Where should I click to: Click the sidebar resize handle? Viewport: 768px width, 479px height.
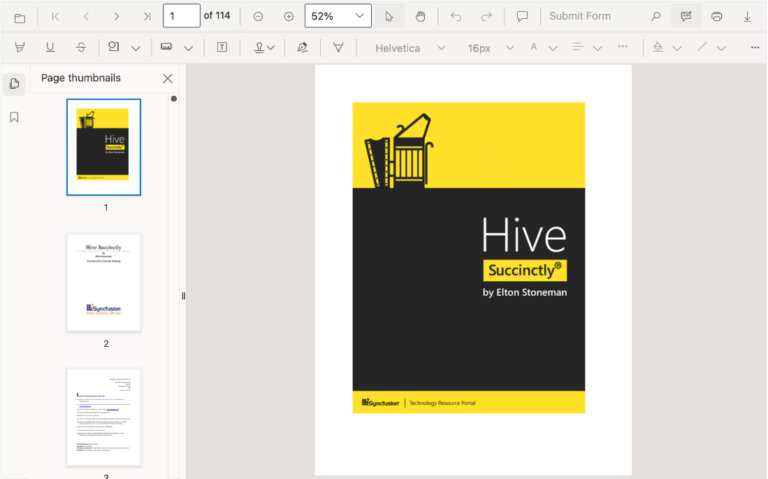[x=183, y=296]
